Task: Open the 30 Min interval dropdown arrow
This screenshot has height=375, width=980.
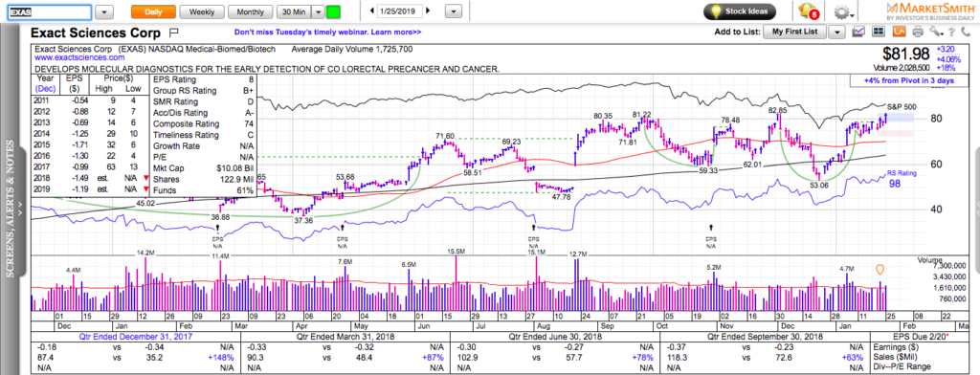Action: coord(318,11)
